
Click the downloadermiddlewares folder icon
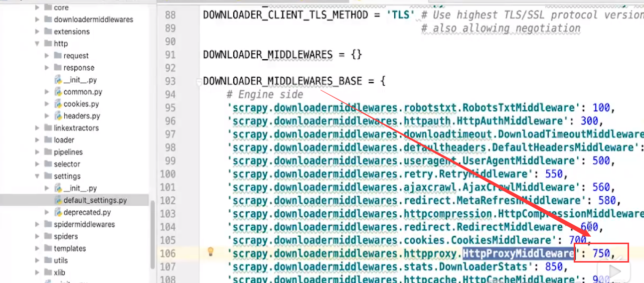(x=48, y=19)
